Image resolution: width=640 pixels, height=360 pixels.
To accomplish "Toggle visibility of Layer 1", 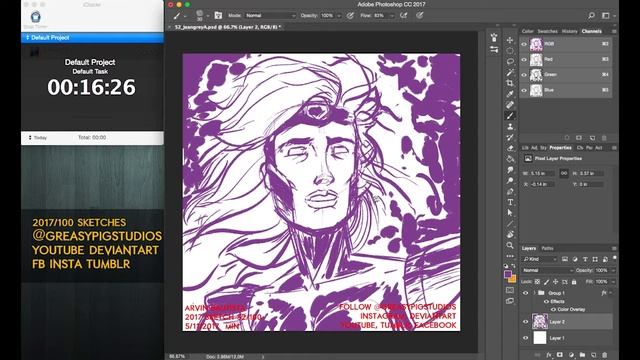I will coord(526,338).
